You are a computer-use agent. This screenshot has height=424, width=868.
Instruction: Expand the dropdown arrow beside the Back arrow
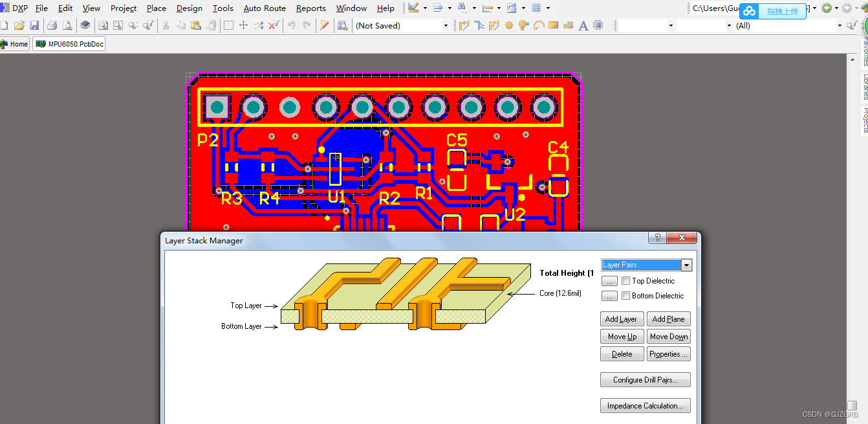(836, 8)
